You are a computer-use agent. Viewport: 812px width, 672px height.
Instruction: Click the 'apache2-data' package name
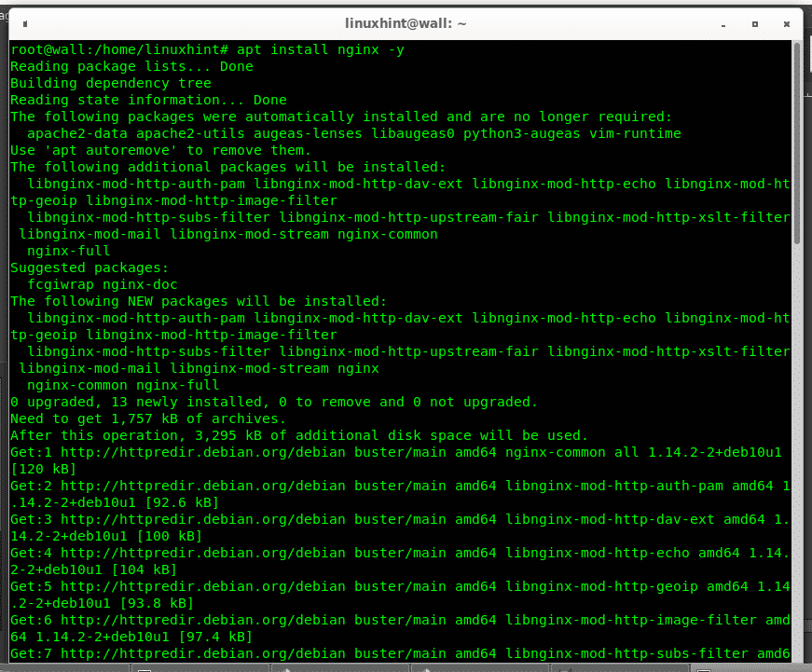[77, 133]
